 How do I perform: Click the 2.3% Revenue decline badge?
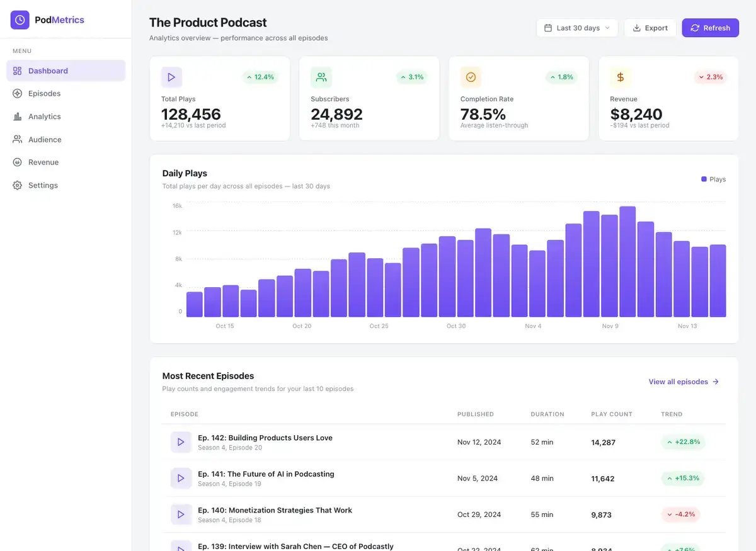click(710, 77)
